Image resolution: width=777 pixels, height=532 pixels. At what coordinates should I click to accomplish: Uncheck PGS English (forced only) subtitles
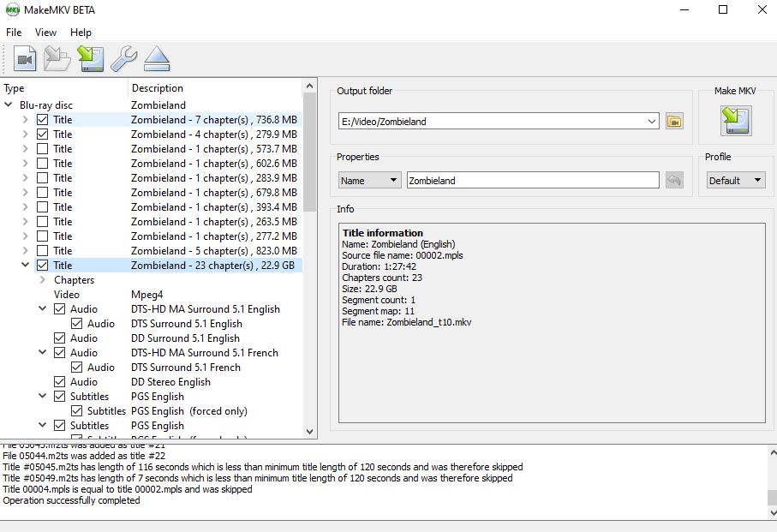click(x=77, y=411)
